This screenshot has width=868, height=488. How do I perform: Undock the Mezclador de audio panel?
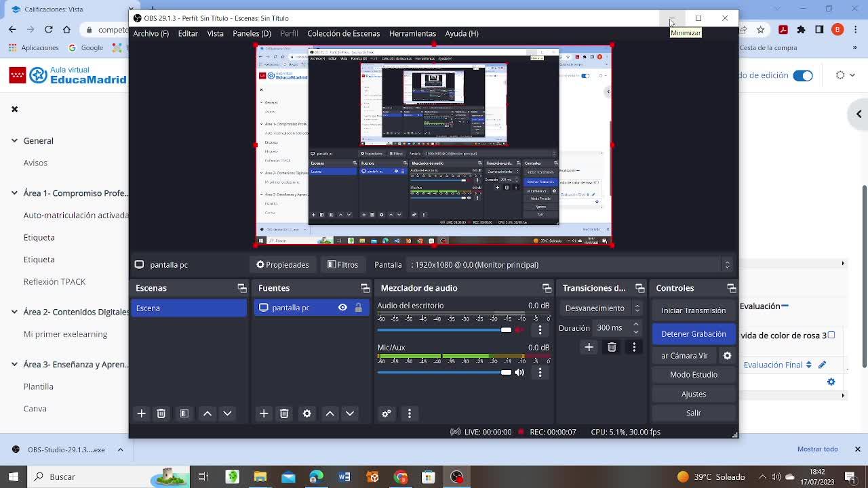click(x=547, y=288)
